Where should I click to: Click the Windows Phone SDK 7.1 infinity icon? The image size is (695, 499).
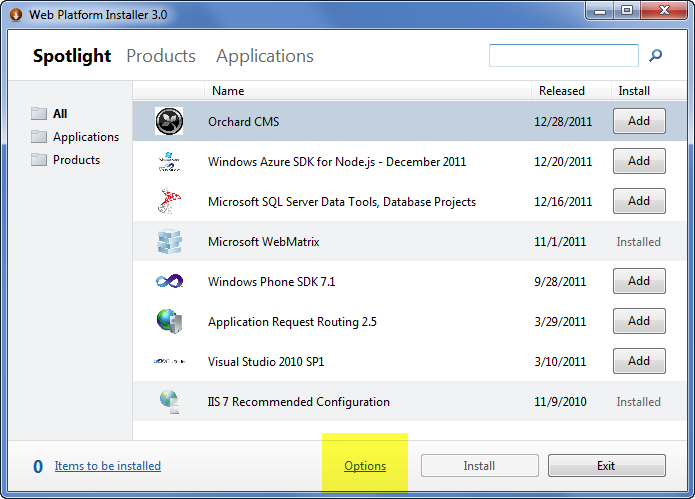[169, 281]
